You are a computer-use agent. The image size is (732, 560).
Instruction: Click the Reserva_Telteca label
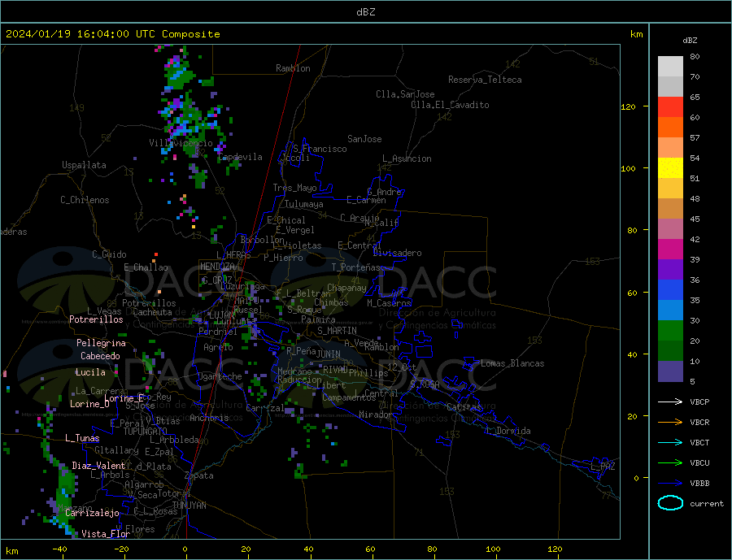[x=485, y=80]
